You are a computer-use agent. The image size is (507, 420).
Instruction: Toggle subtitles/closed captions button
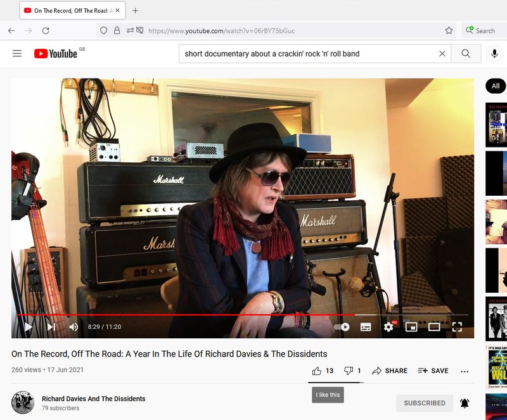point(366,327)
